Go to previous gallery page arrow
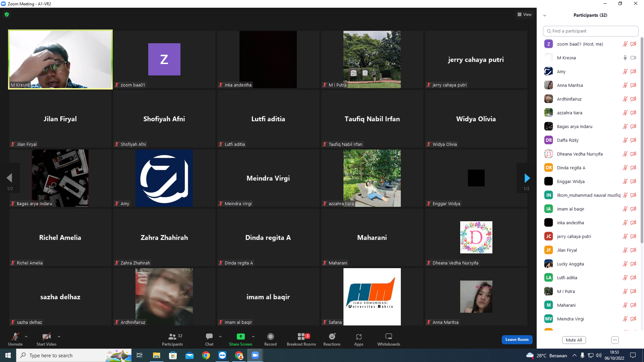This screenshot has width=644, height=362. pos(9,178)
